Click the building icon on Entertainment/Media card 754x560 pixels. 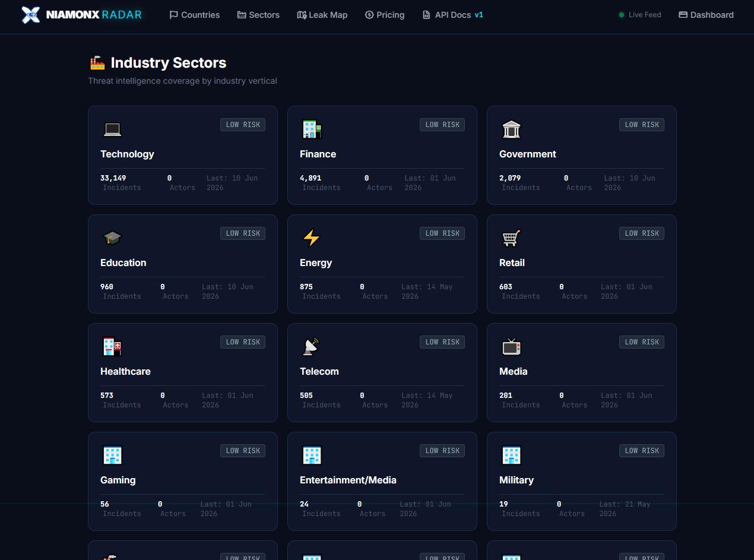click(312, 455)
